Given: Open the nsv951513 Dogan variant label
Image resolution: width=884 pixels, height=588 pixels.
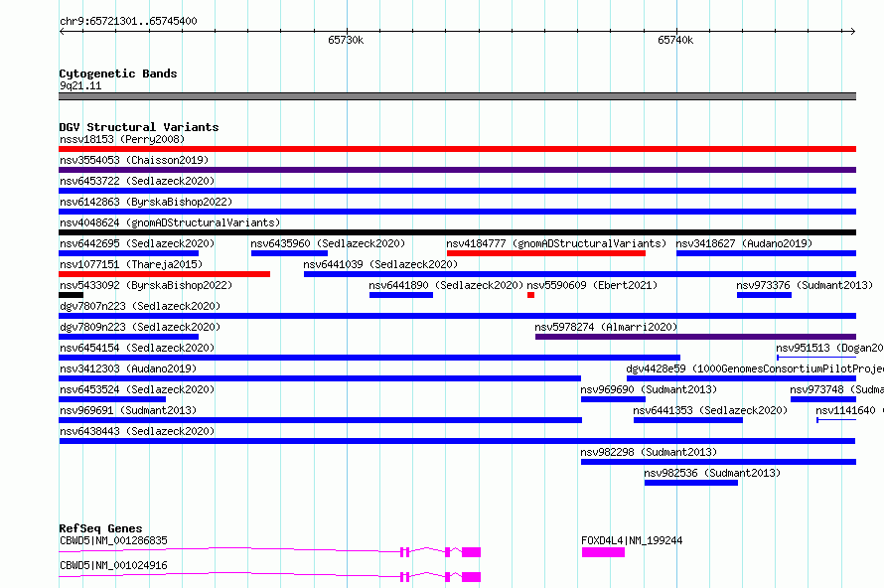Looking at the screenshot, I should pyautogui.click(x=829, y=348).
